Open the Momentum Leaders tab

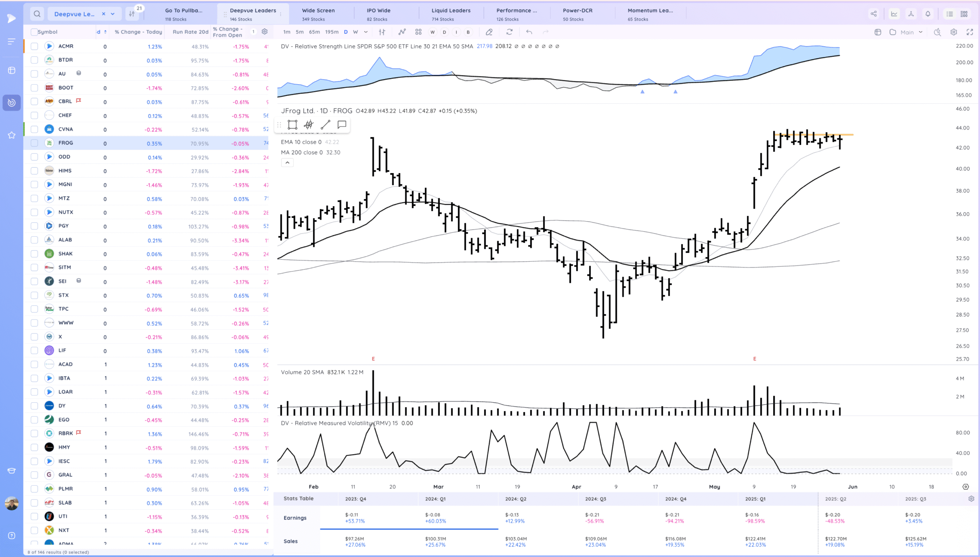click(x=650, y=14)
